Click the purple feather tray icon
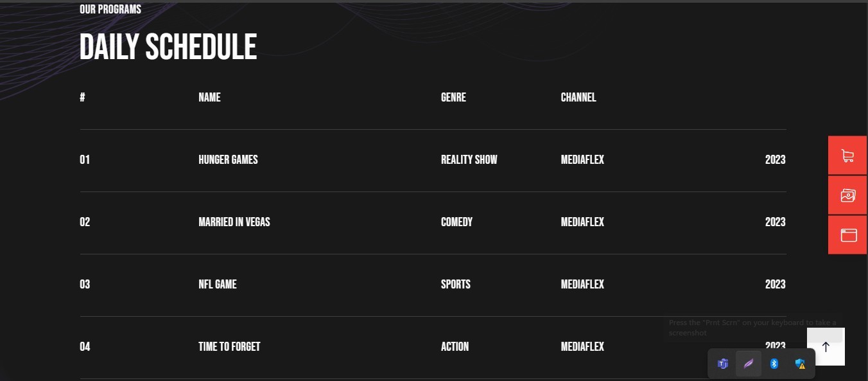868x381 pixels. coord(749,364)
